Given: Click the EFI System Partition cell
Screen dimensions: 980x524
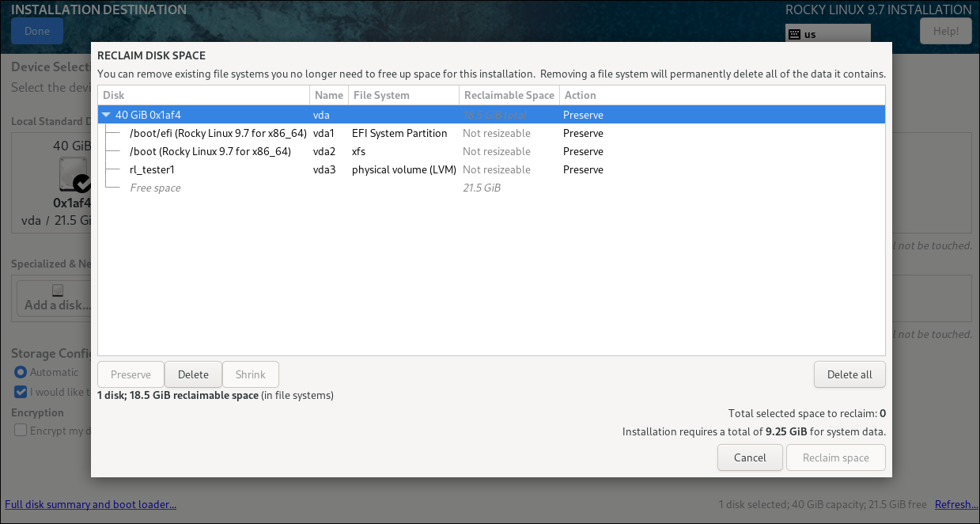Looking at the screenshot, I should pos(399,133).
